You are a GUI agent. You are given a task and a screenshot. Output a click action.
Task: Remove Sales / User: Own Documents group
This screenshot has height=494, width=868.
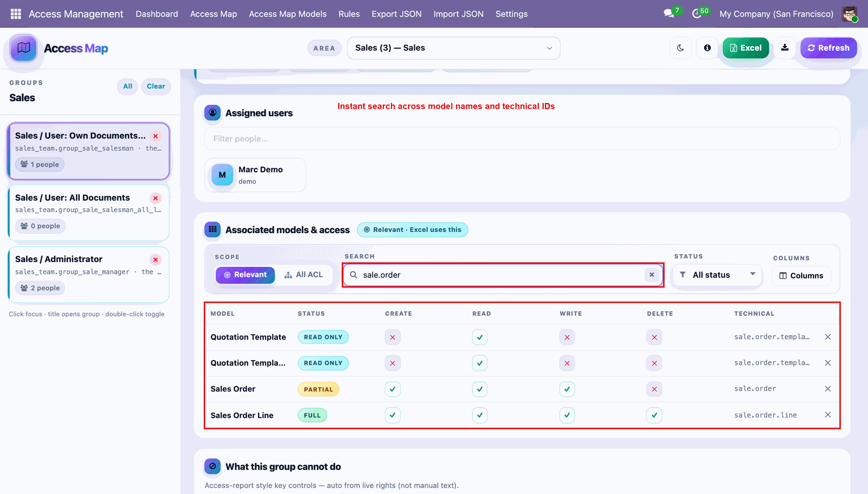156,136
